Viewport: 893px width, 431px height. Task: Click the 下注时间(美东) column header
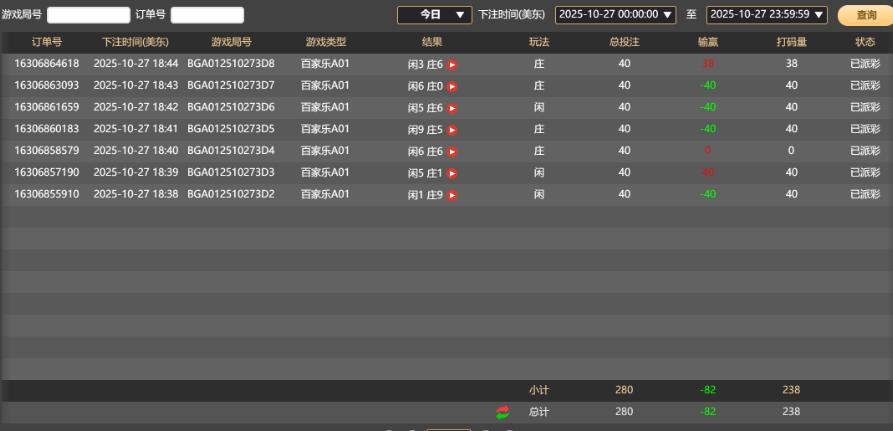point(135,42)
